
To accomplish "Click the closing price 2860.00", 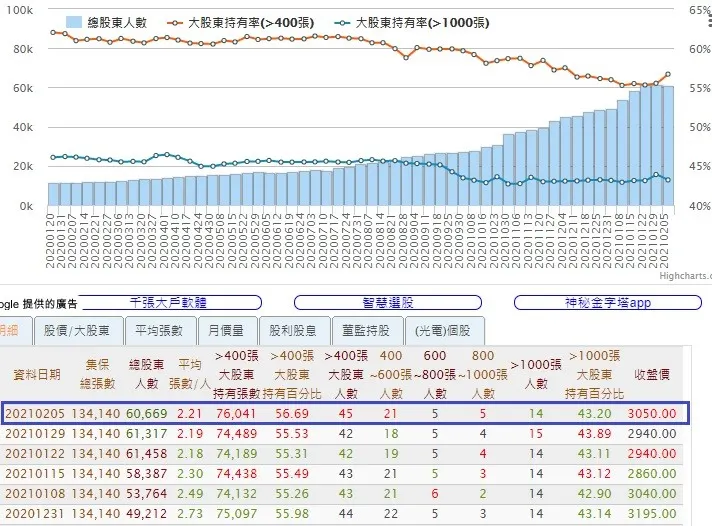I will pos(652,474).
